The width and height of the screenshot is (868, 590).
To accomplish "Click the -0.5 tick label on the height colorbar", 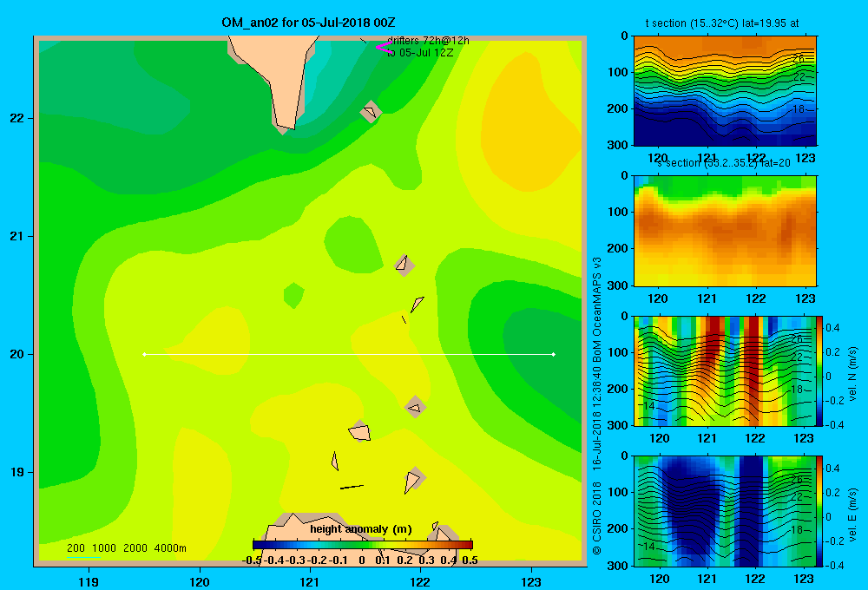I will [x=252, y=560].
